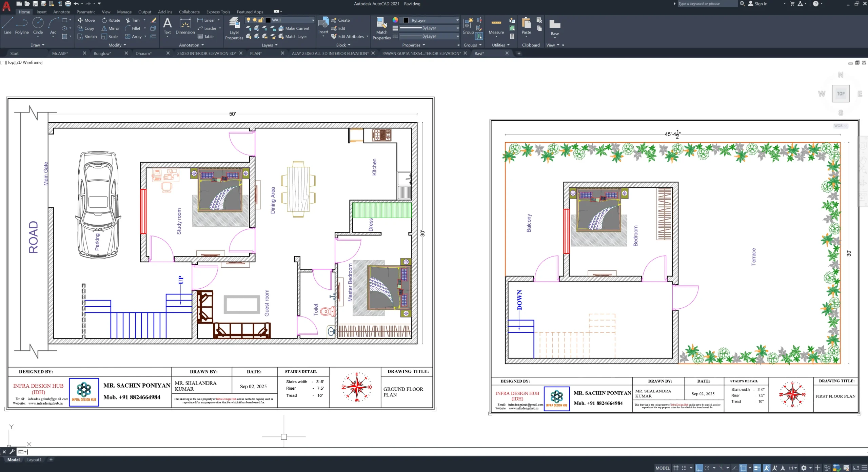The width and height of the screenshot is (868, 472).
Task: Click the Insert block icon
Action: pyautogui.click(x=323, y=26)
